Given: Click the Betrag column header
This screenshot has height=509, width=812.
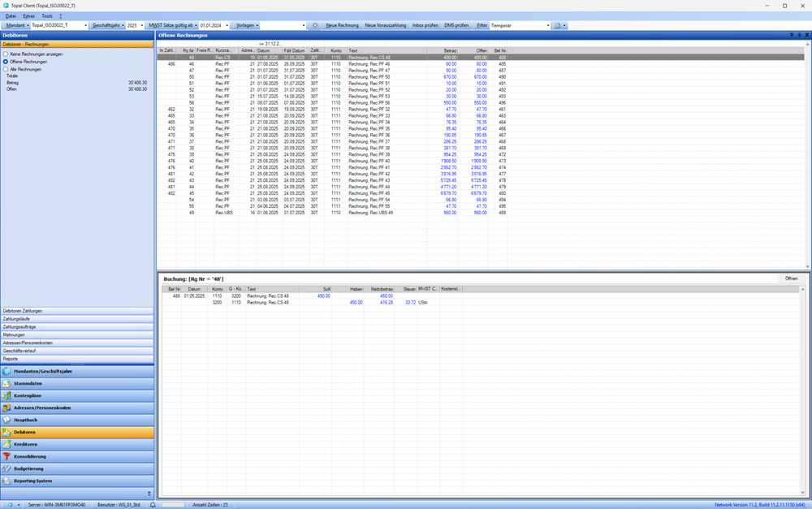Looking at the screenshot, I should (449, 50).
